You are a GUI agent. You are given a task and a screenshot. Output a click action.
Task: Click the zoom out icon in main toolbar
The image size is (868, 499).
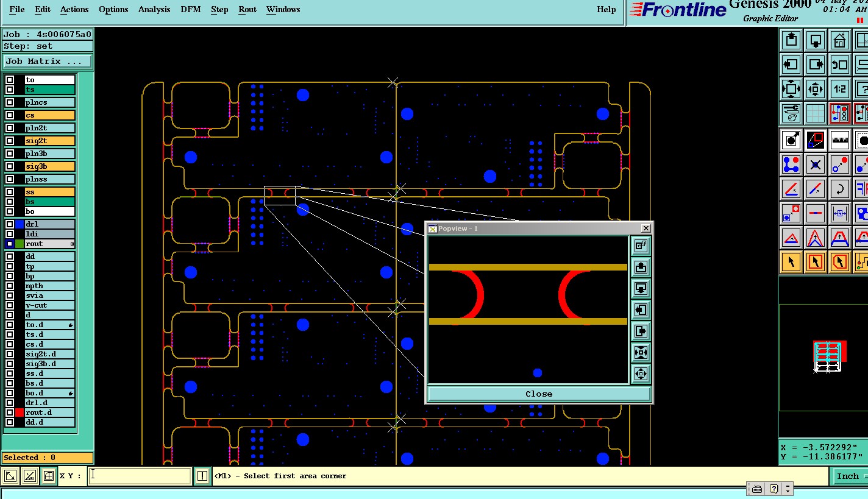click(x=815, y=89)
